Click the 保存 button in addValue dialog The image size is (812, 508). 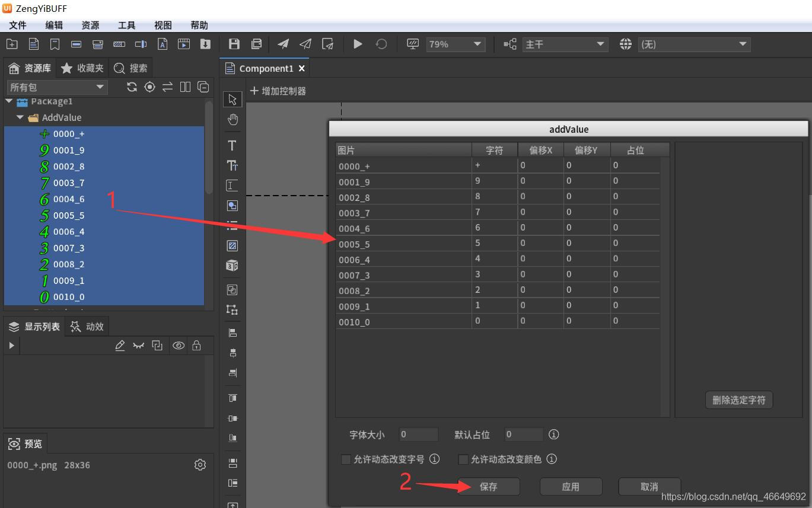pos(488,487)
